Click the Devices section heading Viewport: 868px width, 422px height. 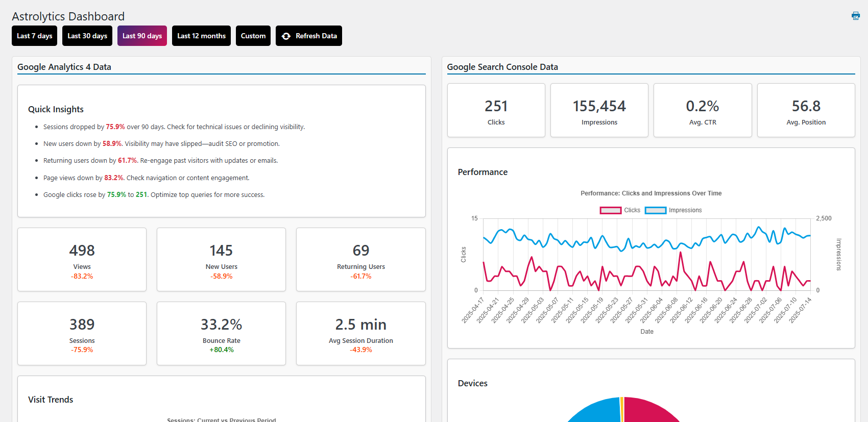pos(473,383)
